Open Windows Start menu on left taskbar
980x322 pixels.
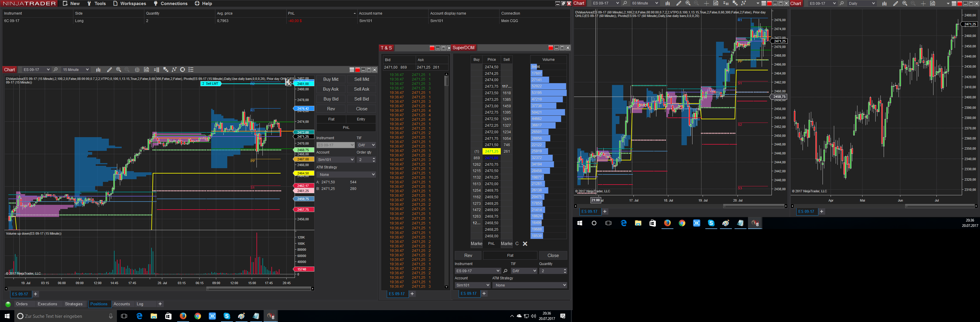[x=7, y=316]
